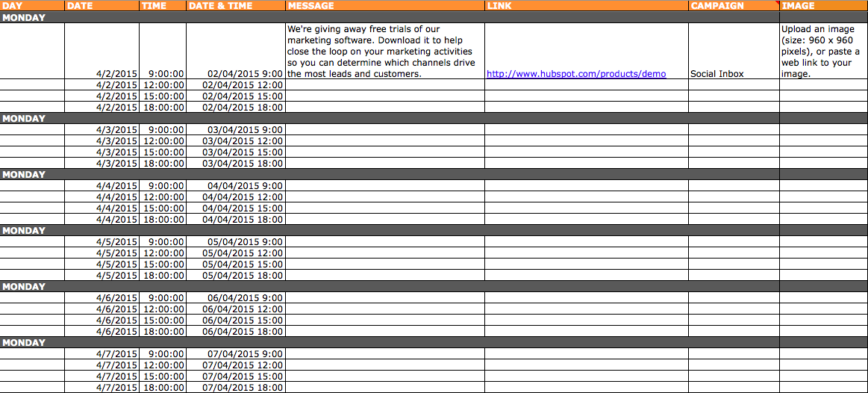Select the 'Upload an image' instruction cell
The image size is (868, 393).
pyautogui.click(x=824, y=51)
